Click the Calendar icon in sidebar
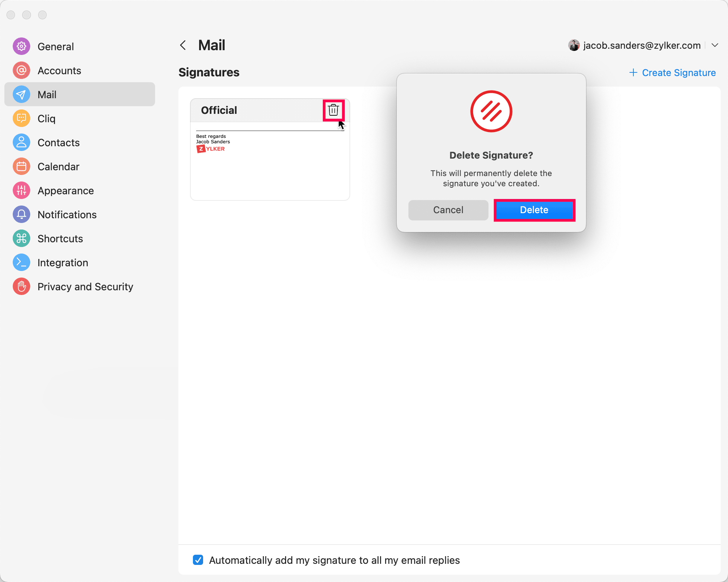The height and width of the screenshot is (582, 728). [x=21, y=167]
